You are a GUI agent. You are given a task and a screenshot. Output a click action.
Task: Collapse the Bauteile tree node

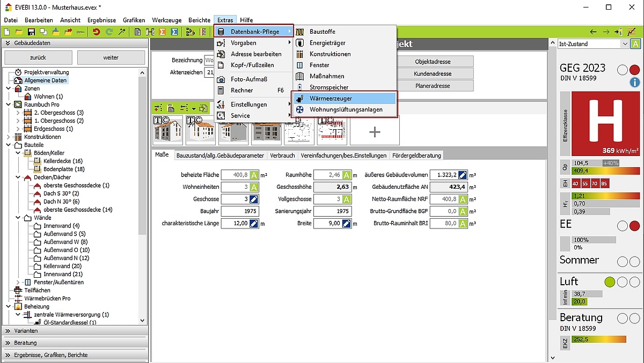coord(8,145)
